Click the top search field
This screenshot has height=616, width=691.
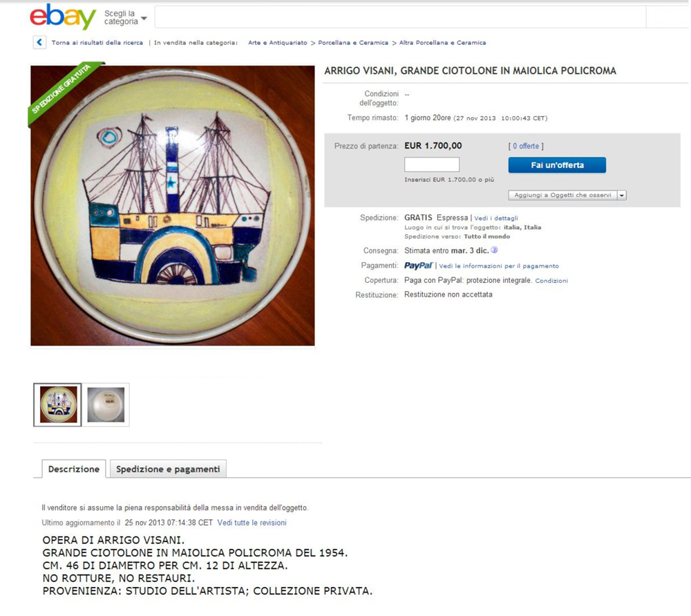[x=400, y=17]
